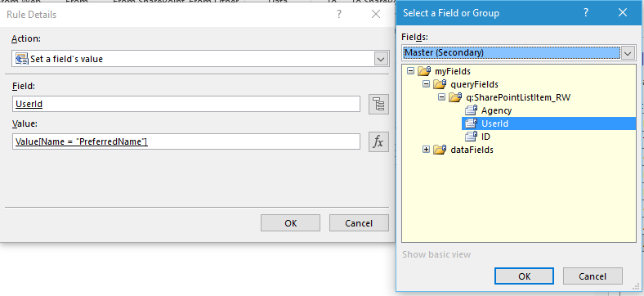
Task: Collapse the myFields tree node
Action: 410,71
